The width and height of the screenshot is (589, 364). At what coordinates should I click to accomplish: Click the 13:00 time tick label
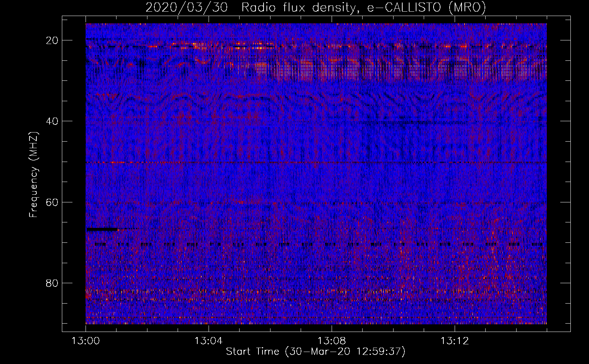coord(86,341)
